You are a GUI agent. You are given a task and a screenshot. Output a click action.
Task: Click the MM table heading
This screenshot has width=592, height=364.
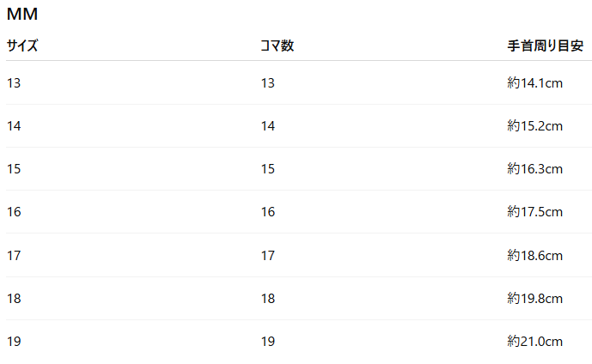[22, 15]
